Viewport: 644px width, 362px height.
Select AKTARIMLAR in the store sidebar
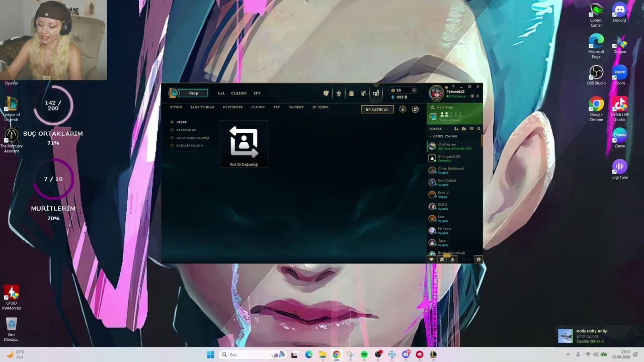click(186, 130)
